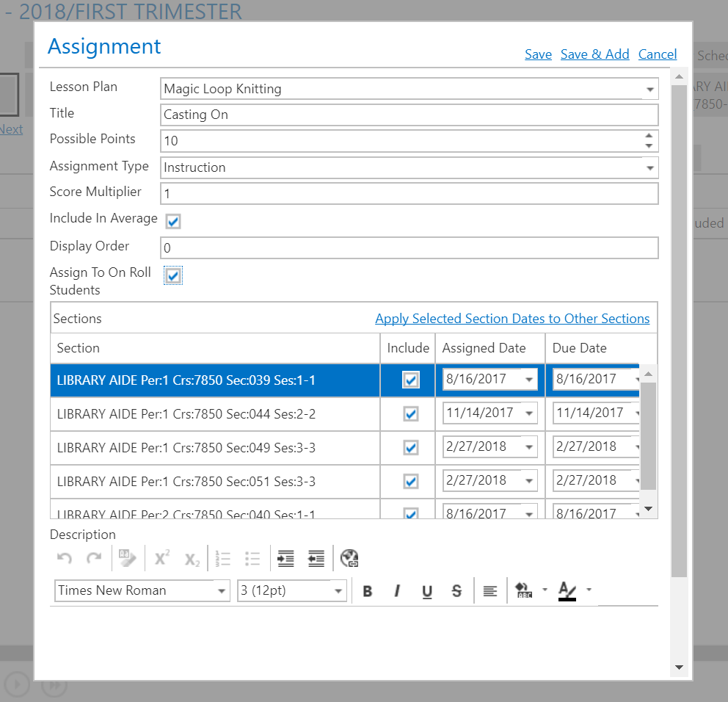Open the font color picker
Image resolution: width=728 pixels, height=702 pixels.
[567, 590]
